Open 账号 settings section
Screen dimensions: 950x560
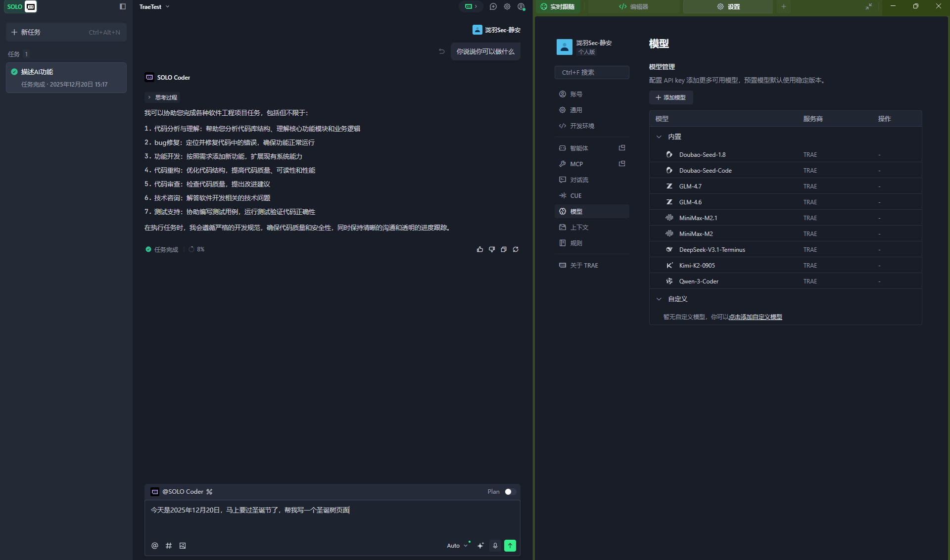click(x=592, y=94)
